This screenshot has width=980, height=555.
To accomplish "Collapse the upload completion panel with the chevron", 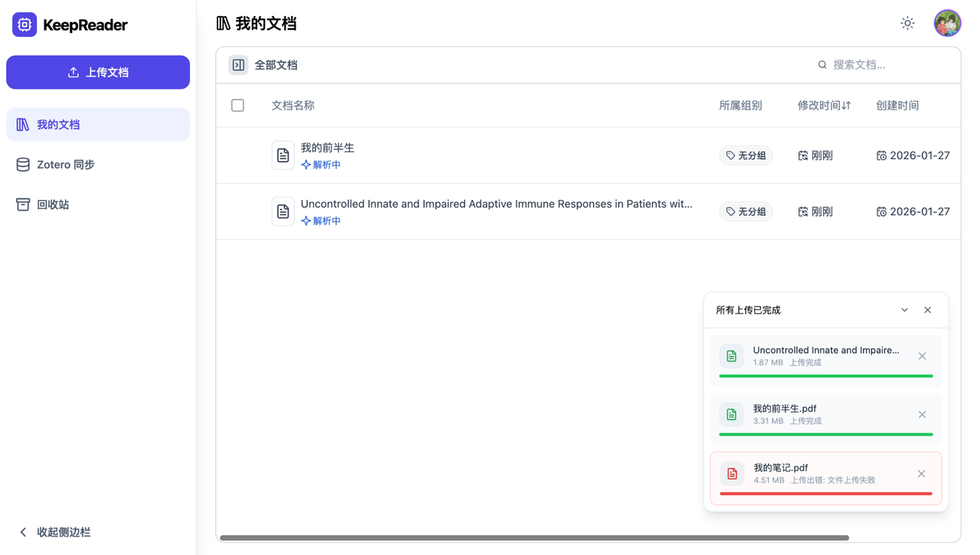I will (904, 309).
